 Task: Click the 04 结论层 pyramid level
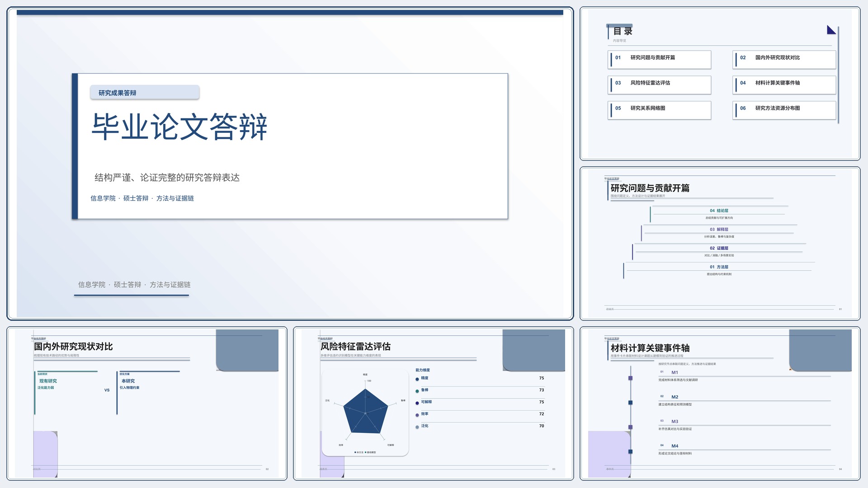point(719,214)
